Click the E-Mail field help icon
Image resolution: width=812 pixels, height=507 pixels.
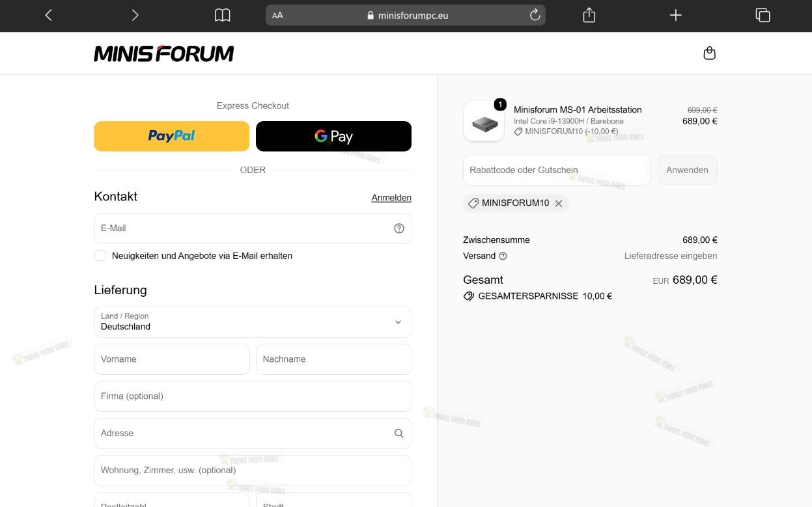tap(399, 228)
